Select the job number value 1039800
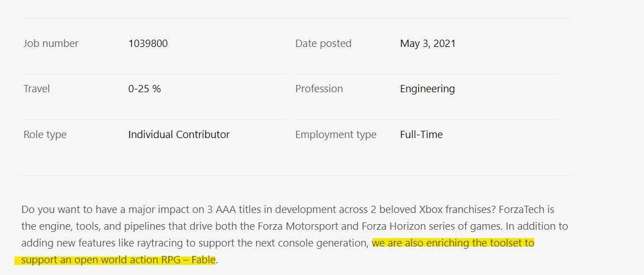644x275 pixels. pos(148,44)
